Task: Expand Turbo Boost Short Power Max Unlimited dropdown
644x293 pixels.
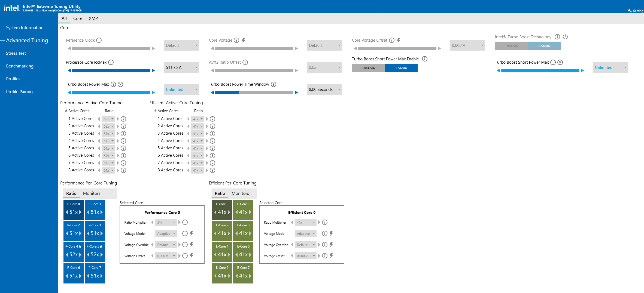Action: pyautogui.click(x=610, y=67)
